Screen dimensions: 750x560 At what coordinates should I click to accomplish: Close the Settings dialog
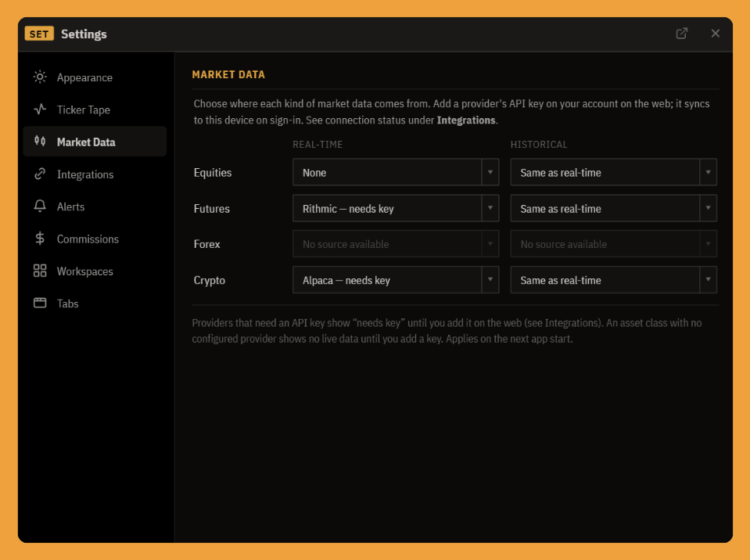tap(715, 34)
